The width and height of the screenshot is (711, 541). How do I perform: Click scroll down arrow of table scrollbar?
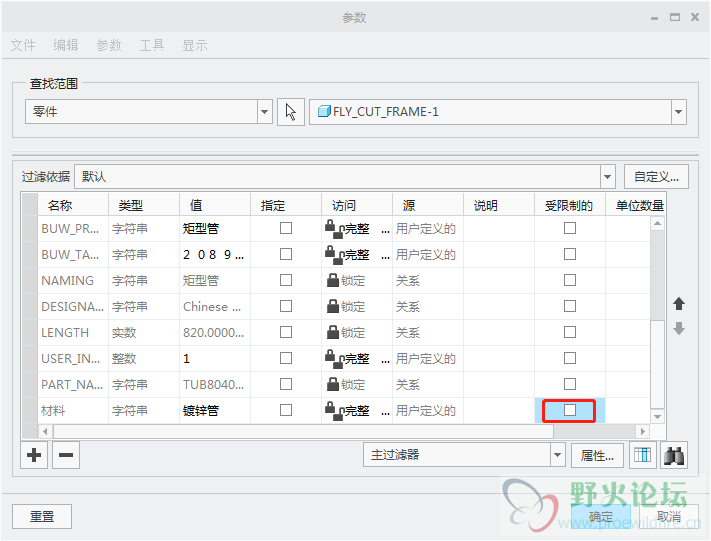click(x=657, y=416)
